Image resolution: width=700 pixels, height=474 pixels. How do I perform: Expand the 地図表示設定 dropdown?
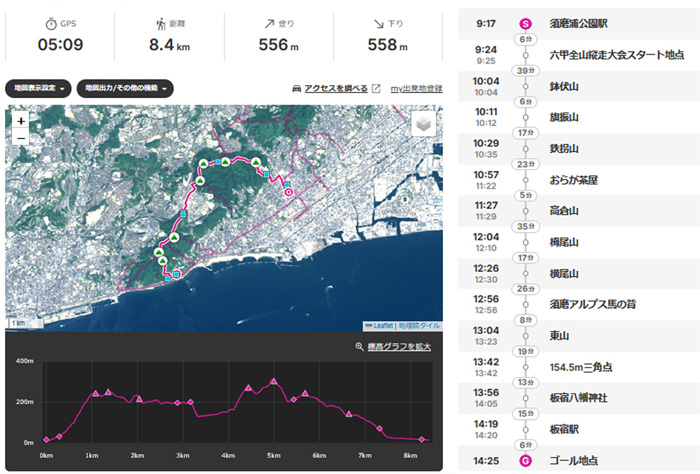coord(38,88)
